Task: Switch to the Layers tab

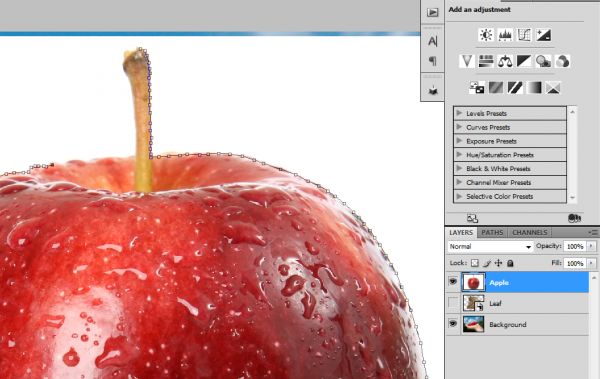Action: click(461, 232)
